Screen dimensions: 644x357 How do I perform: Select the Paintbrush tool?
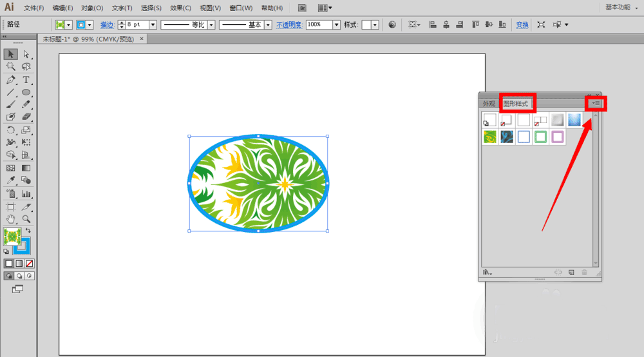pos(11,105)
